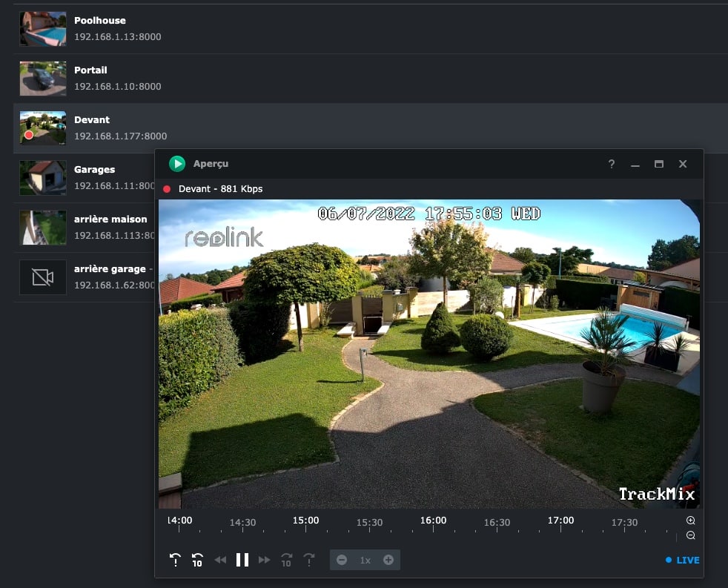Jump to 16:30 on the timeline
This screenshot has height=588, width=728.
tap(497, 523)
